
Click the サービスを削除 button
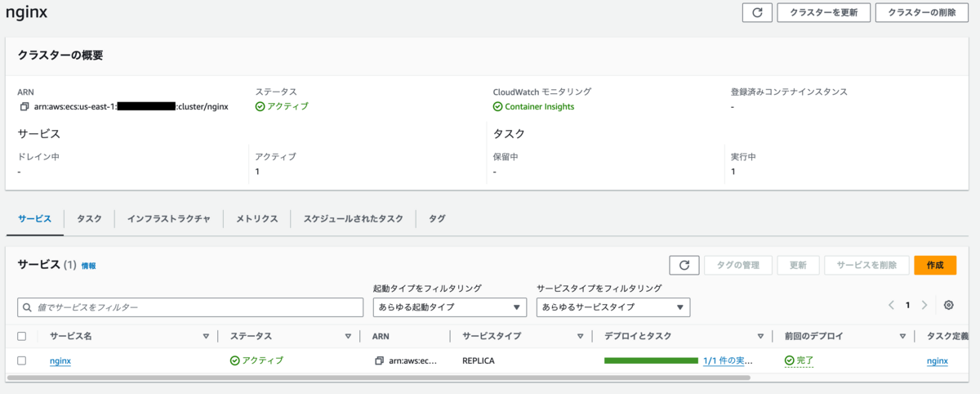(866, 265)
